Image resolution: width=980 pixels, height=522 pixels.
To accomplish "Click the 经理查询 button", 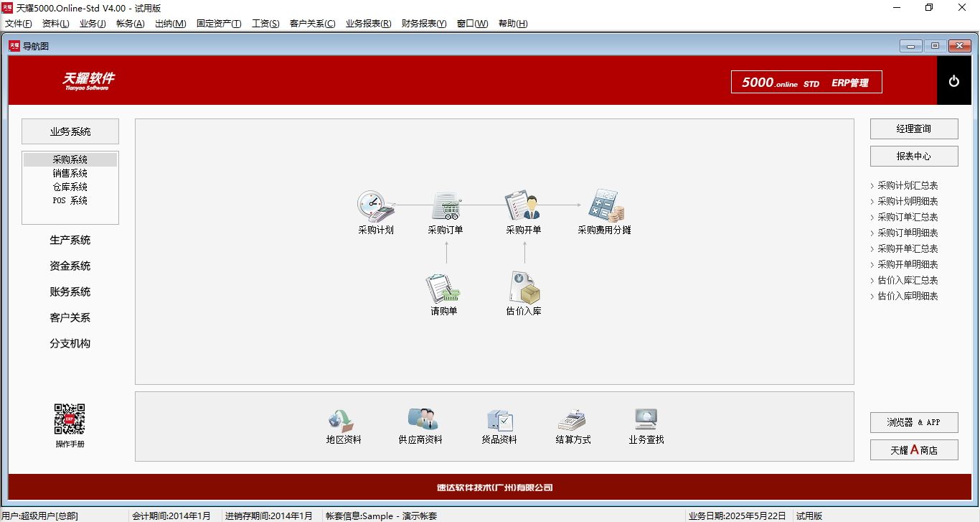I will coord(914,129).
